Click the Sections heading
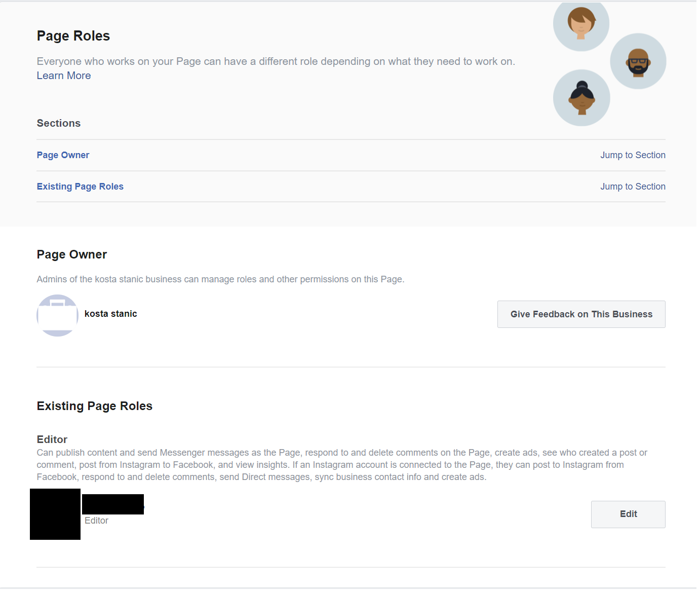This screenshot has width=700, height=590. (x=59, y=123)
